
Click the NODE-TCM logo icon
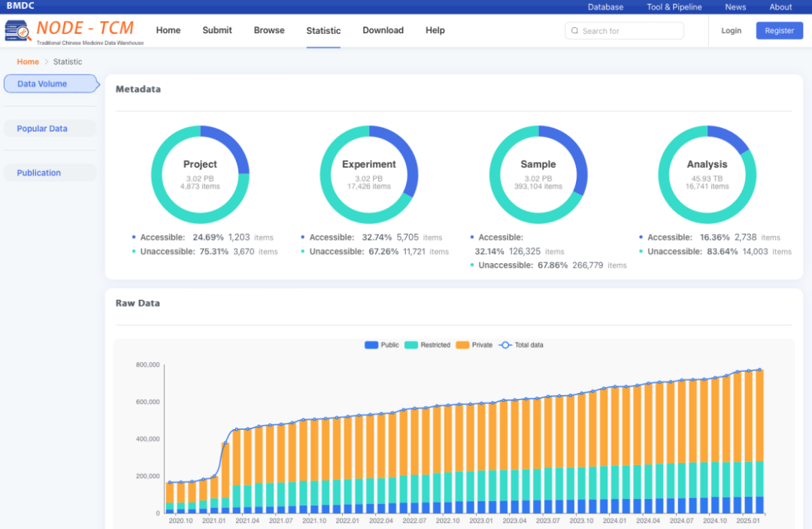[17, 31]
